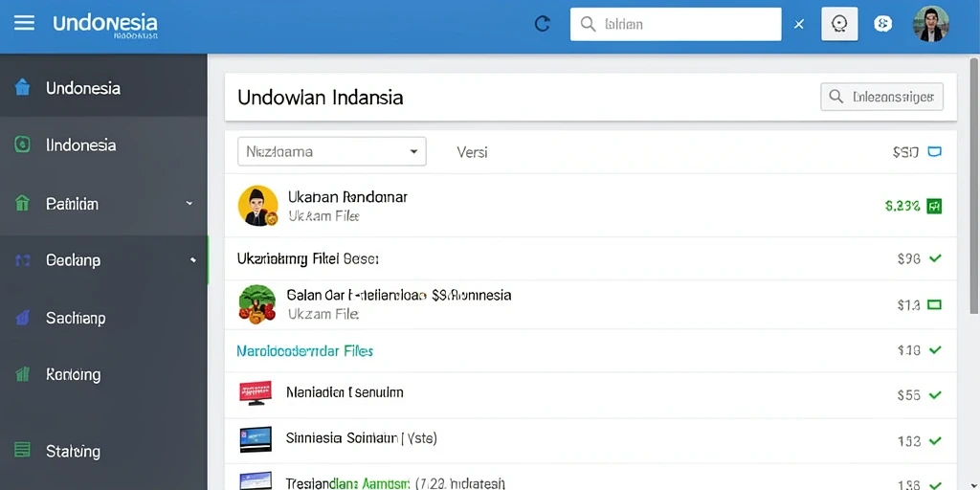The image size is (980, 490).
Task: Click the red monitor icon beside Naniadan
Action: (256, 393)
